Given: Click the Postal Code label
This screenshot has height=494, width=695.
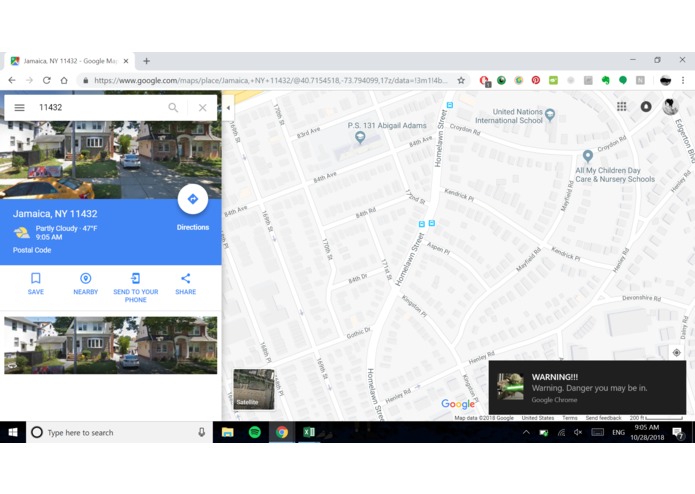Looking at the screenshot, I should (32, 250).
